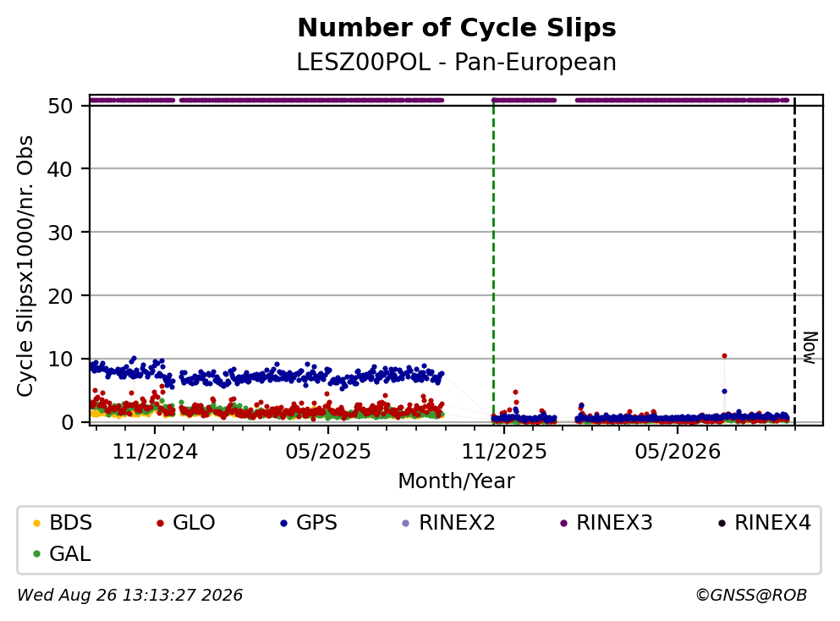Click the RINEX2 legend entry

(448, 522)
